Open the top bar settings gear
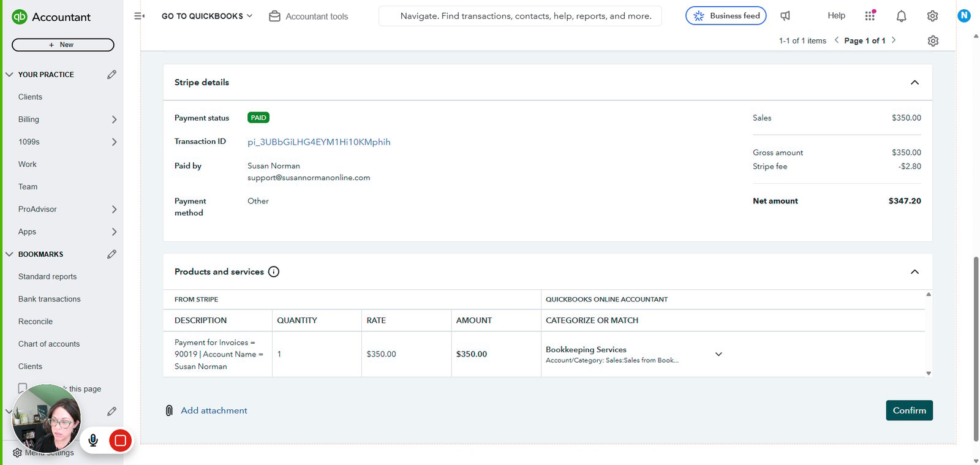The height and width of the screenshot is (465, 980). (932, 16)
